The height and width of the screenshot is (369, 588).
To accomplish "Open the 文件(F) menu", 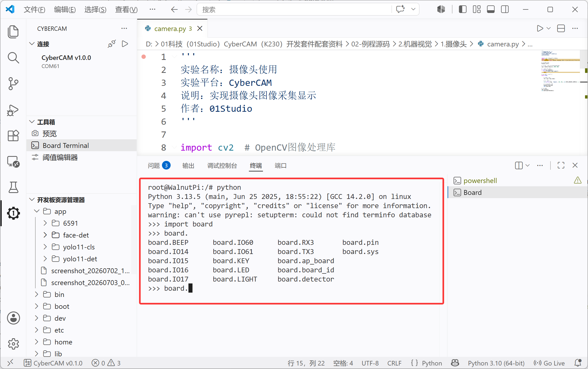I will pyautogui.click(x=34, y=9).
